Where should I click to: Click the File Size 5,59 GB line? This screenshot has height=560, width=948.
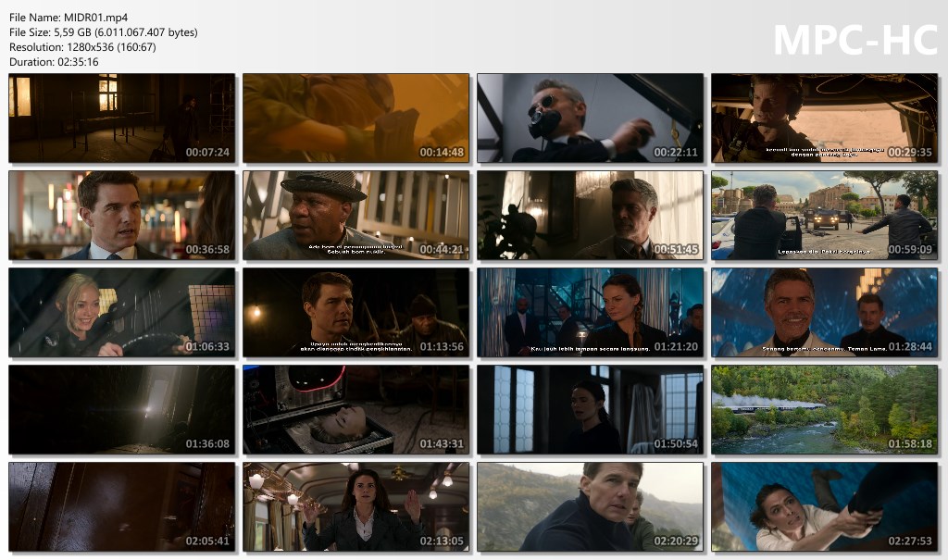point(104,32)
